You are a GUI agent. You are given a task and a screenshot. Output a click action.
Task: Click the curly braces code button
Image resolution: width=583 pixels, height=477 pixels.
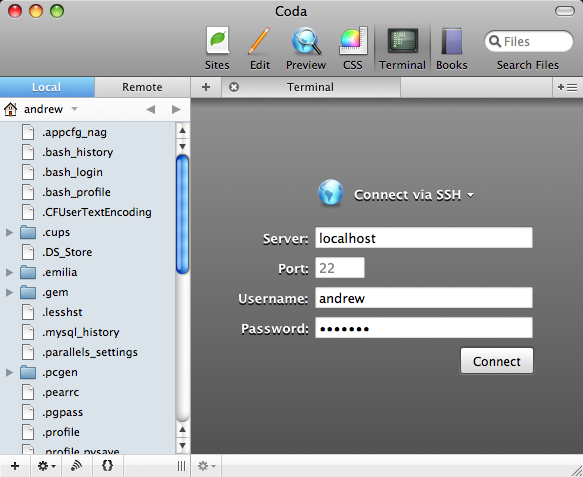point(107,466)
